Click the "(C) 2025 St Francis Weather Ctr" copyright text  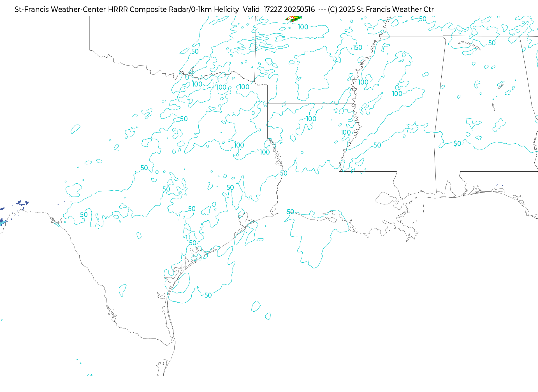(x=381, y=10)
